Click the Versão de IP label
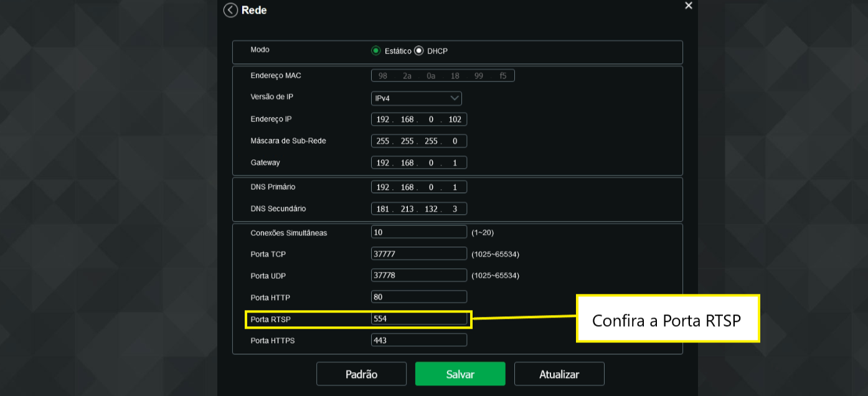Viewport: 868px width, 396px height. click(x=271, y=97)
